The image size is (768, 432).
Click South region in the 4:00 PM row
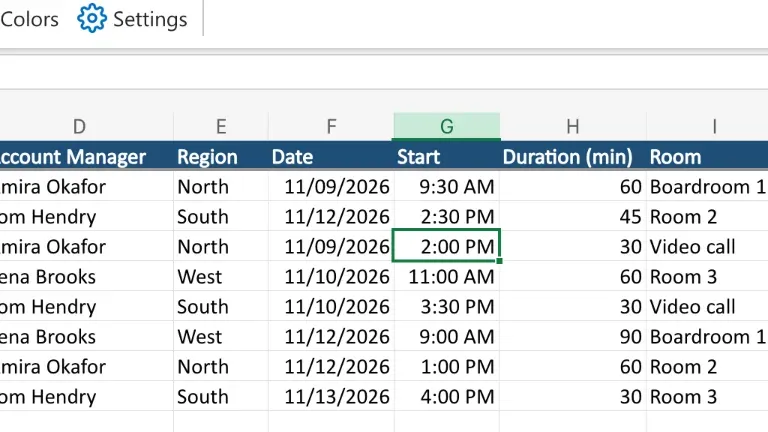(221, 396)
